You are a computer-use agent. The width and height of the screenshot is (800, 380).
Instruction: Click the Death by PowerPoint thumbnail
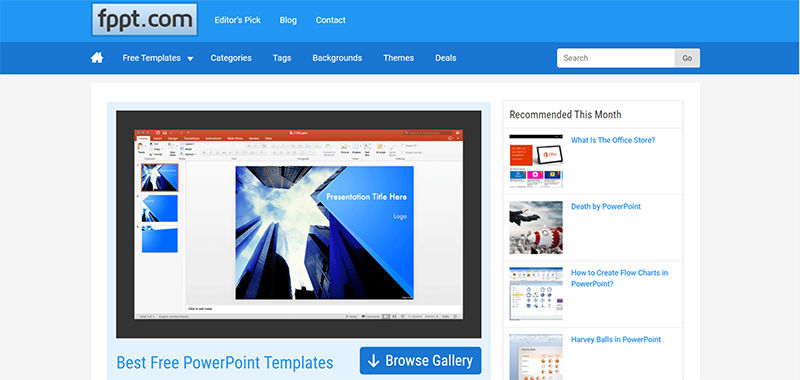[x=536, y=227]
